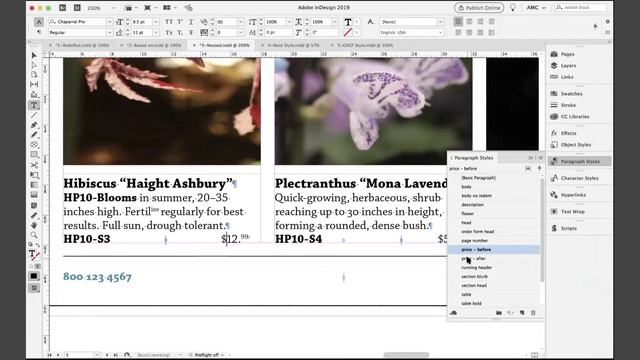640x360 pixels.
Task: Open the lightbulb learn icon
Action: (x=513, y=8)
